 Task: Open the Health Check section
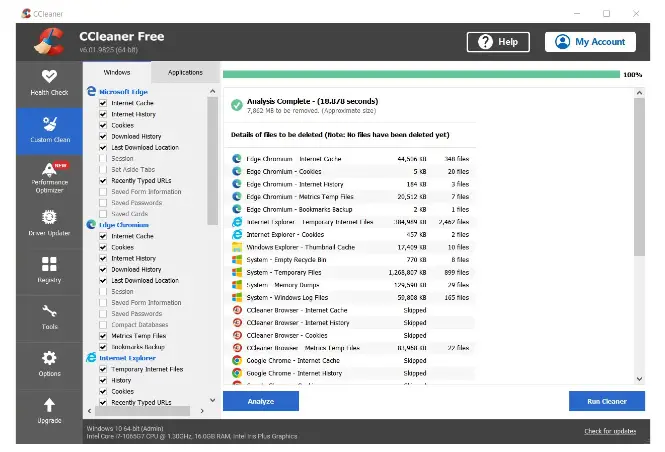(49, 84)
